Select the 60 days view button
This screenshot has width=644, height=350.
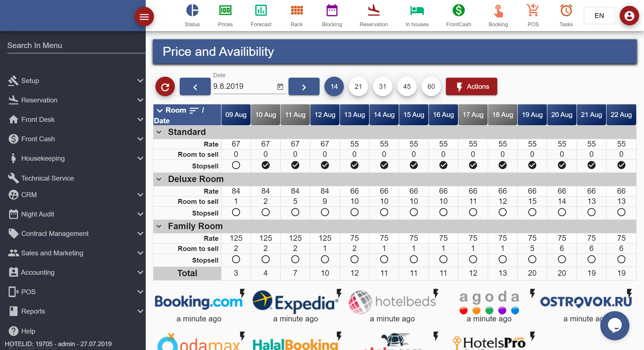point(431,86)
